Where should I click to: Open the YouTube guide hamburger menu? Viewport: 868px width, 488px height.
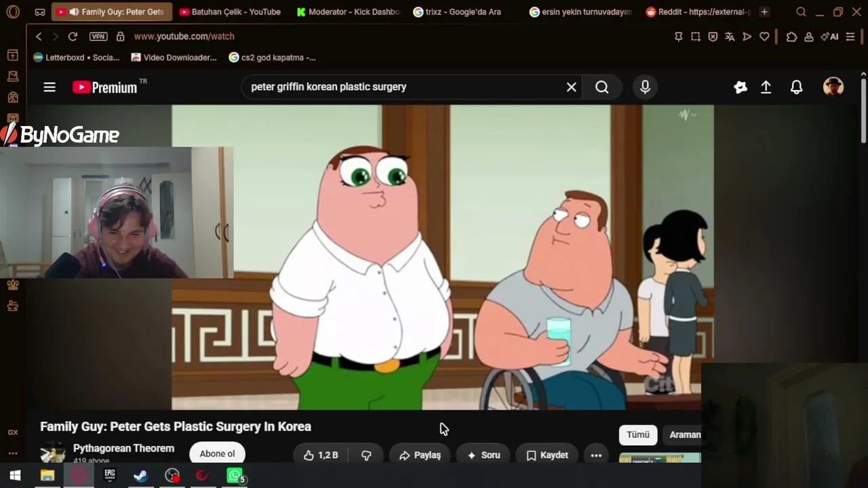(50, 87)
